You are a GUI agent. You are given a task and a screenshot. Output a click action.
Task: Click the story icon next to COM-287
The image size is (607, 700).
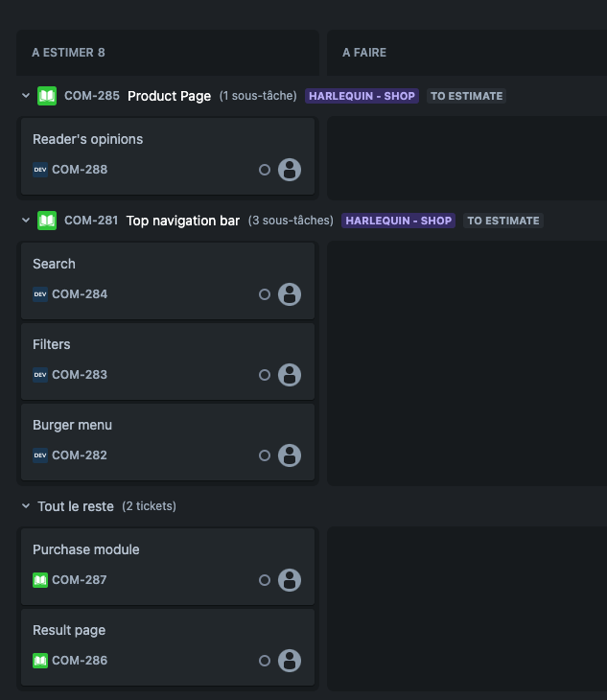tap(40, 580)
